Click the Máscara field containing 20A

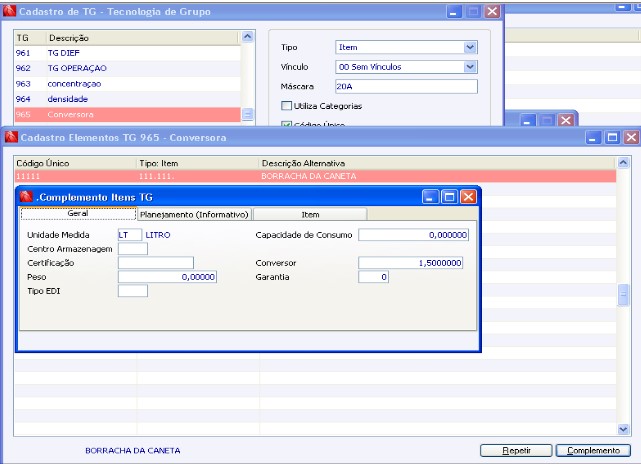[406, 86]
